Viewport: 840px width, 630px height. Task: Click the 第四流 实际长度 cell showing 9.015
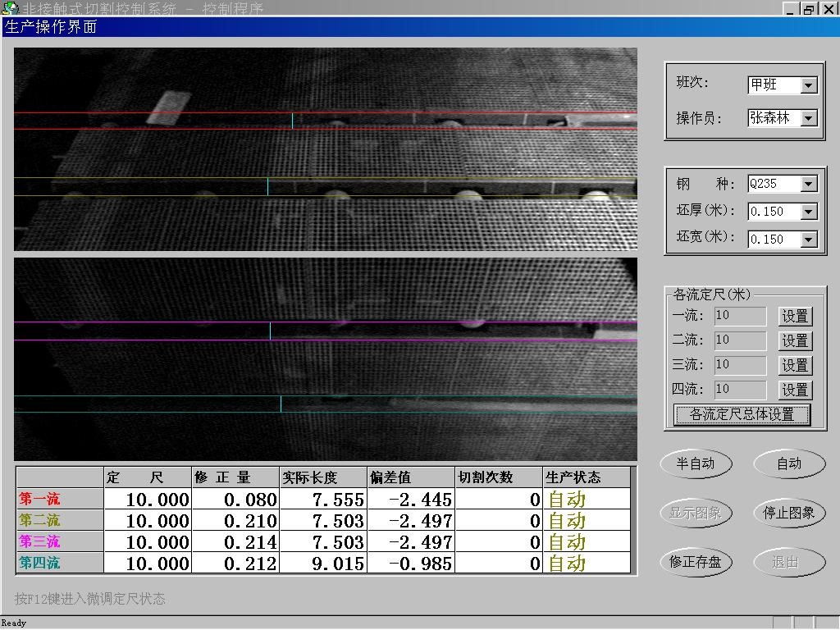click(323, 564)
